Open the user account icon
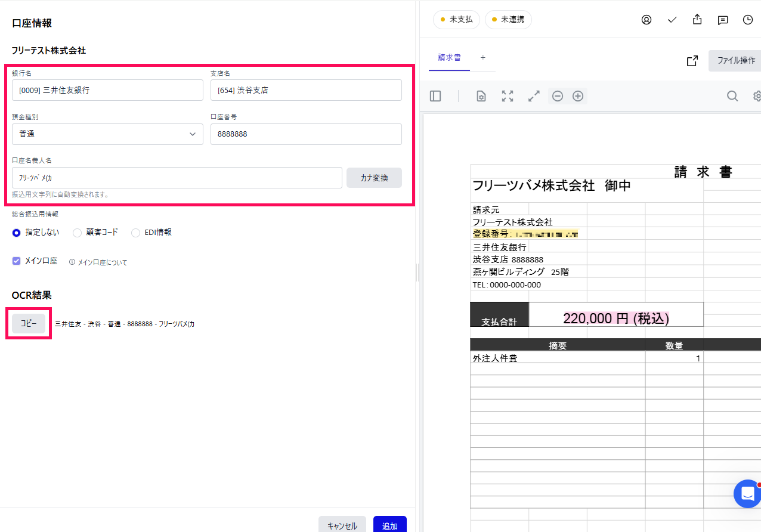The height and width of the screenshot is (532, 761). pos(646,20)
